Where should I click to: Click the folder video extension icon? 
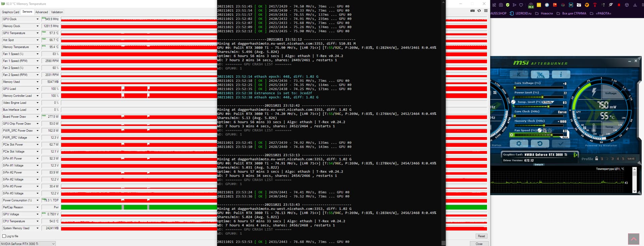pyautogui.click(x=579, y=5)
